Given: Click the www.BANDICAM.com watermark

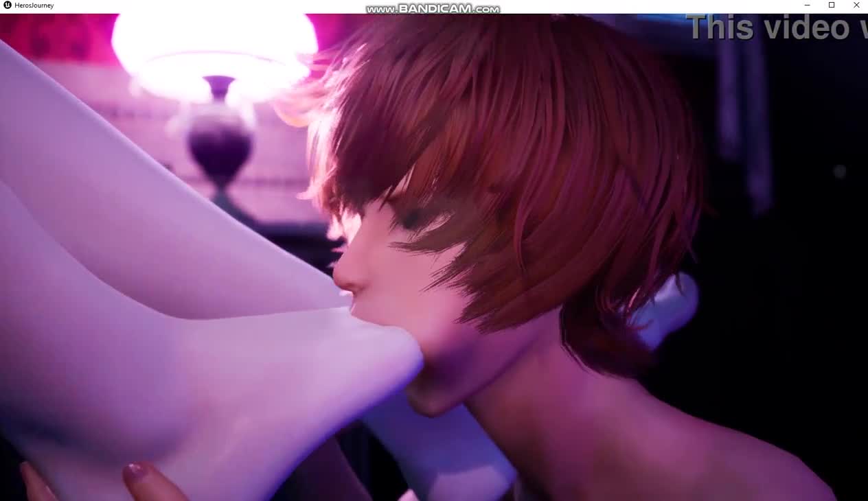Looking at the screenshot, I should pyautogui.click(x=433, y=9).
